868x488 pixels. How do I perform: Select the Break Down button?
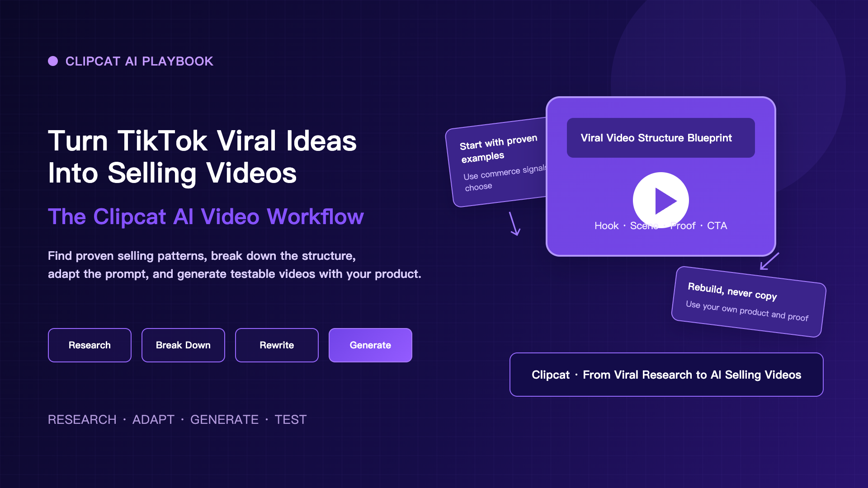(x=183, y=345)
